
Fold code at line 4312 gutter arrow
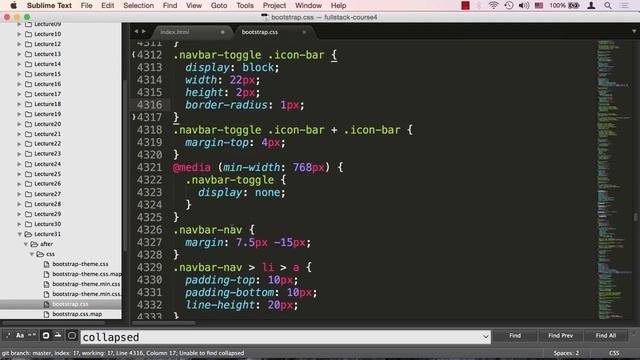133,55
